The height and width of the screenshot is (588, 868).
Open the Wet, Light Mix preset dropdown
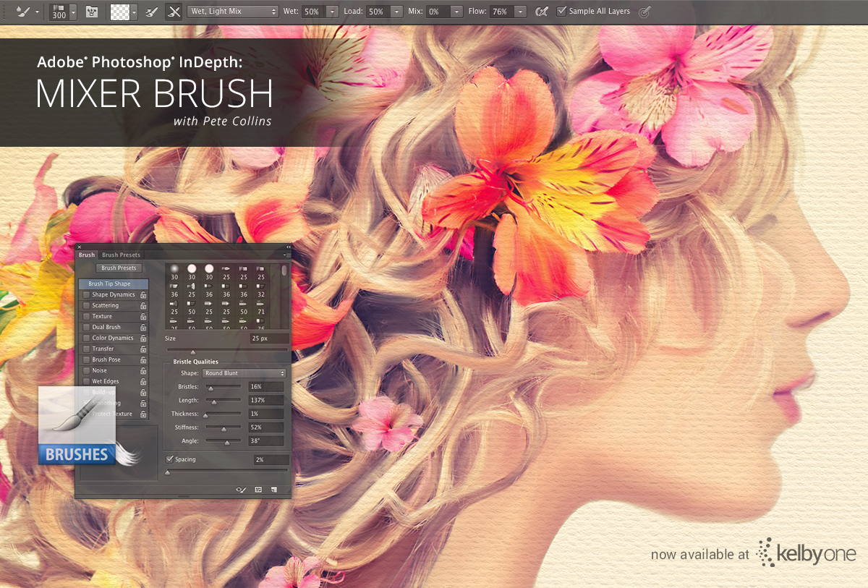232,12
